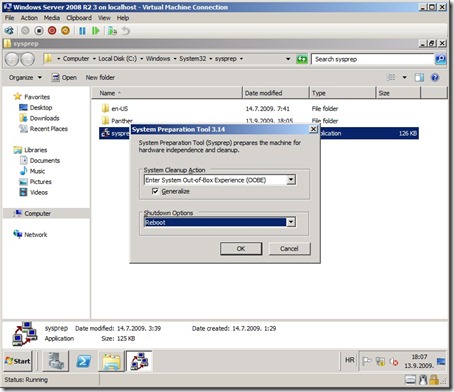Open the Clipboard menu
The width and height of the screenshot is (454, 392).
pos(79,18)
